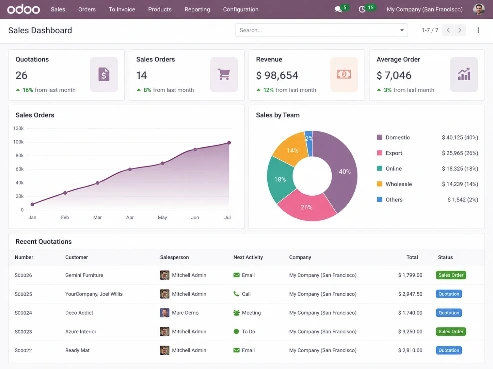Screen dimensions: 493x369
Task: Click Sales Order status badge for Azure Interior
Action: [451, 331]
